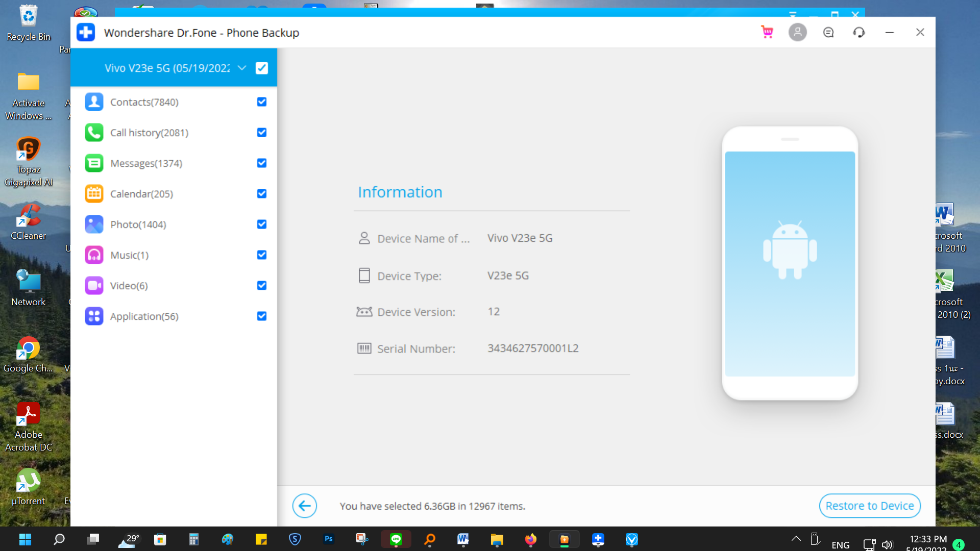Click the Windows Start button
The width and height of the screenshot is (980, 551).
(25, 539)
